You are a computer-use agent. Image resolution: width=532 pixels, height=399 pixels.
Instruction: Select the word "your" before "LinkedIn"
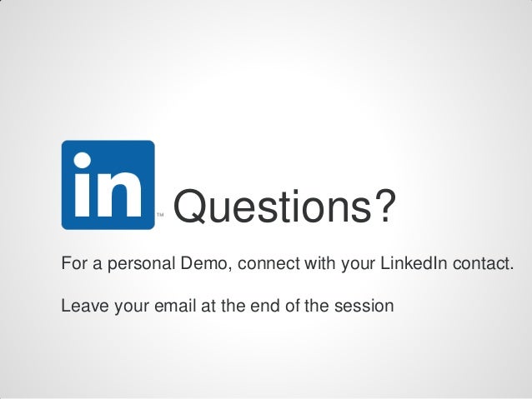358,265
